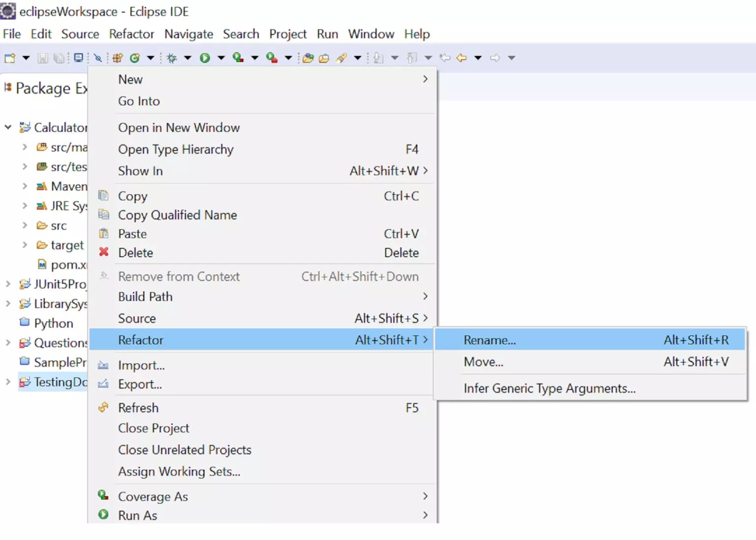Click the Import icon in the context menu

[x=103, y=365]
